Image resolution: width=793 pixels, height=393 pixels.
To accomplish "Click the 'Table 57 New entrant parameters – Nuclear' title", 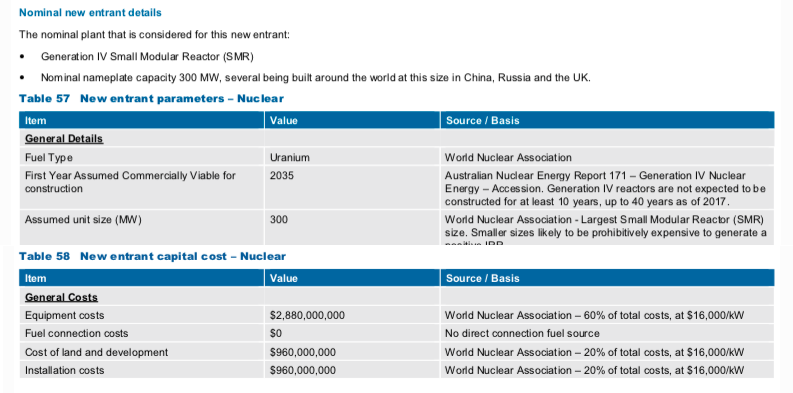I will tap(151, 99).
